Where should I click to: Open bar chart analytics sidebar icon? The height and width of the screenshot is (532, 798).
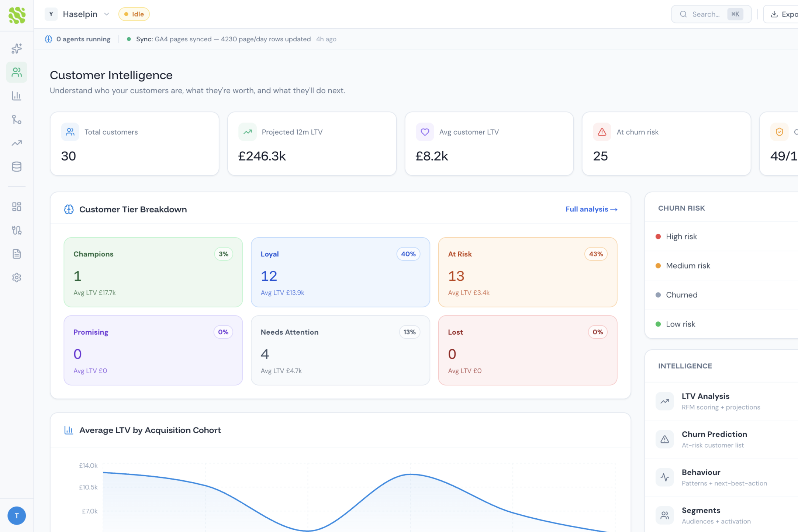pyautogui.click(x=17, y=96)
